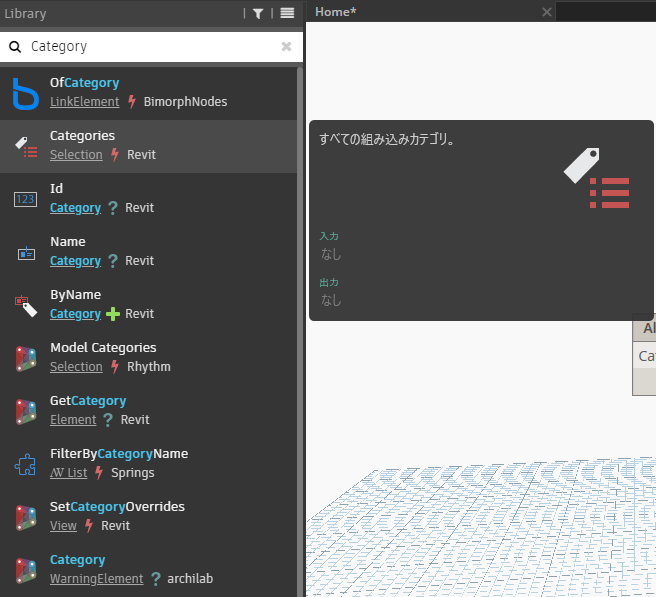The width and height of the screenshot is (656, 597).
Task: Click the red action bolt in Categories row
Action: coord(115,155)
